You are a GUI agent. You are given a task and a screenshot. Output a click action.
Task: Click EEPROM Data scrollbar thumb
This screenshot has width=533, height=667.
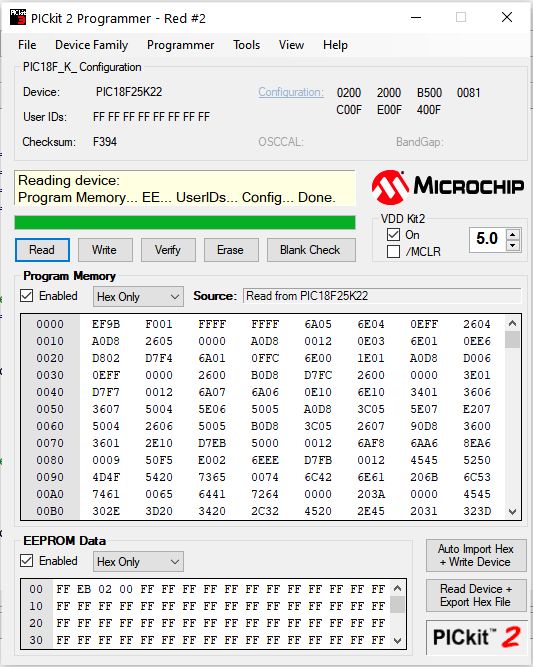pyautogui.click(x=398, y=604)
